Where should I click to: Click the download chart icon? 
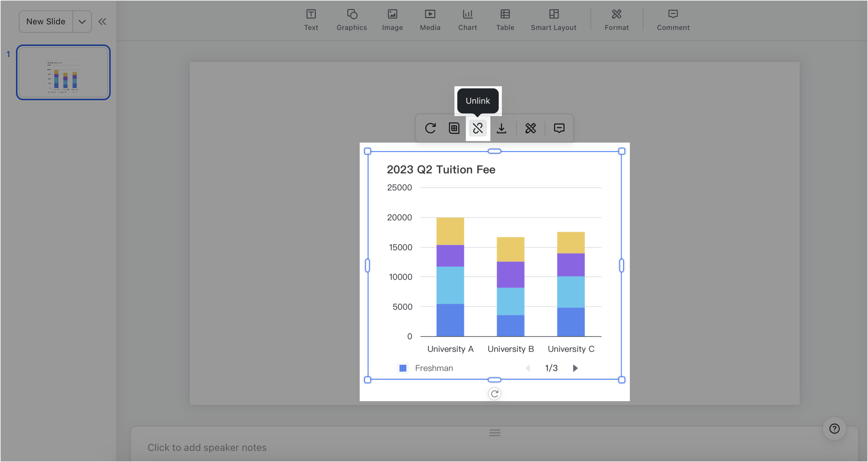[x=502, y=128]
